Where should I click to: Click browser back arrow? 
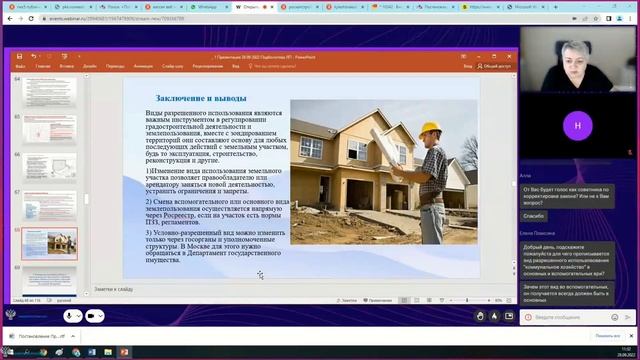(x=10, y=18)
